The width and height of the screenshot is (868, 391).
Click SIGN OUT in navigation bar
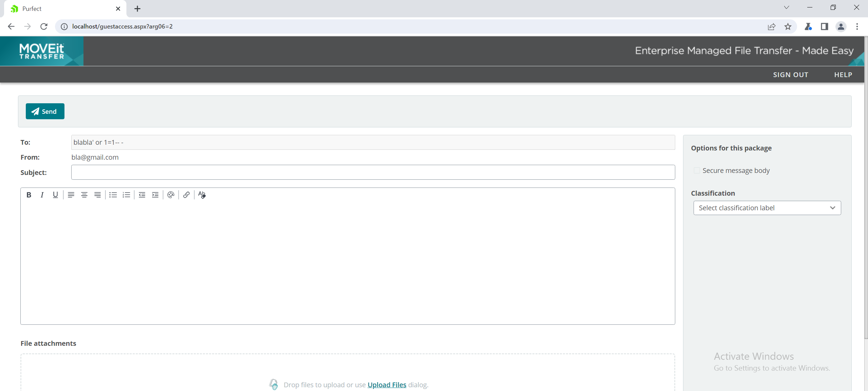(791, 75)
